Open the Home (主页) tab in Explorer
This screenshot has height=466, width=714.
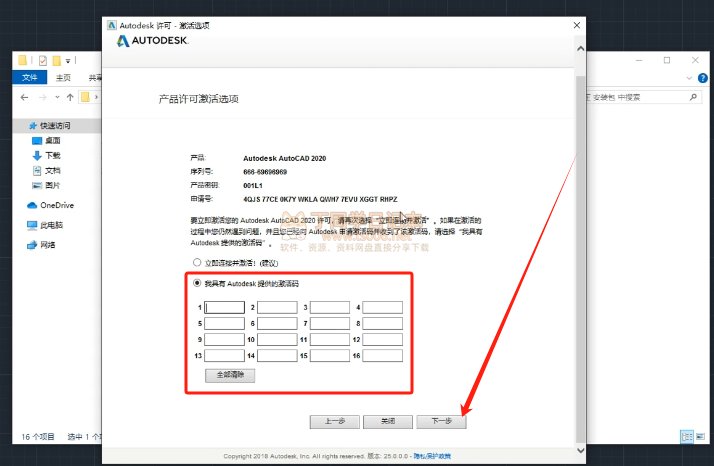63,77
